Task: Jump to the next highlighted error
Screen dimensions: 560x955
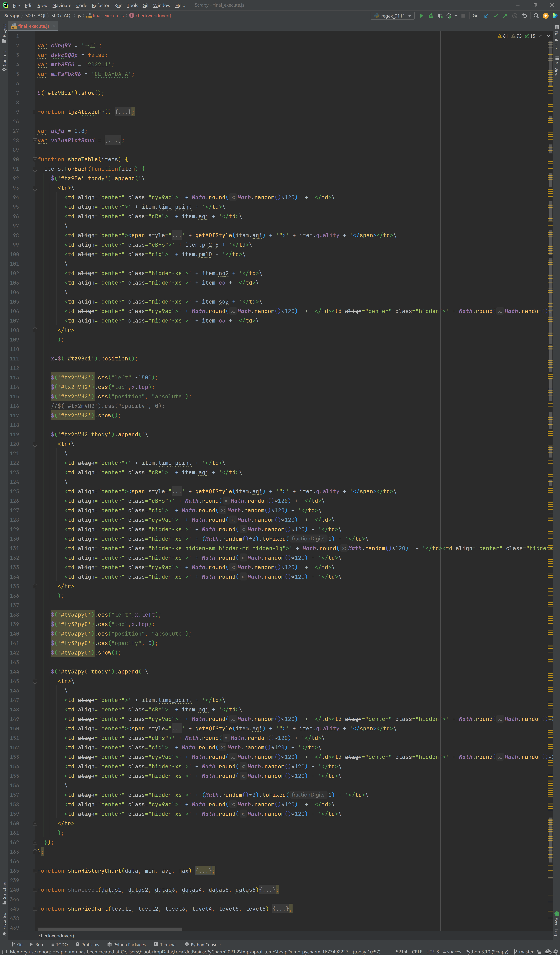Action: (548, 36)
